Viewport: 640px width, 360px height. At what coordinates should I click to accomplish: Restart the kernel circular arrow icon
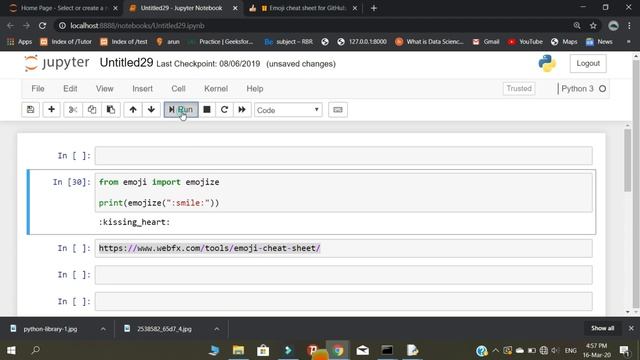(x=224, y=109)
